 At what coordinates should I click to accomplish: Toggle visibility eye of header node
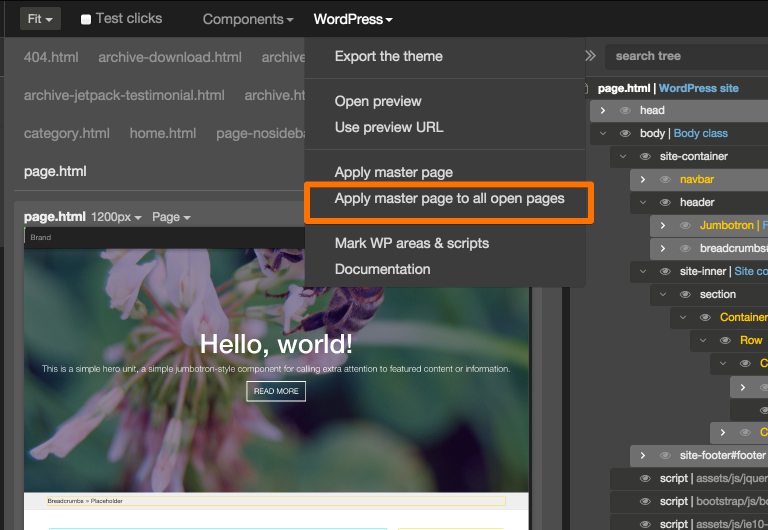(x=665, y=202)
